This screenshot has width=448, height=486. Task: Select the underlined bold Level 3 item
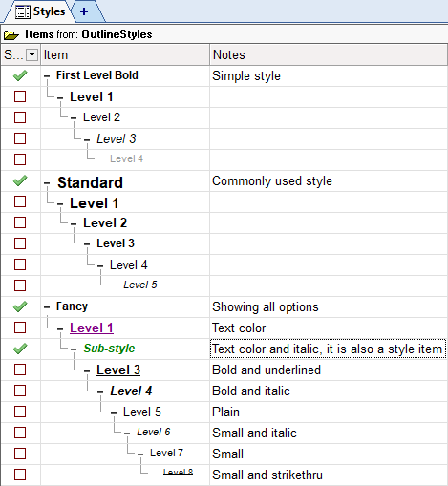pyautogui.click(x=118, y=370)
